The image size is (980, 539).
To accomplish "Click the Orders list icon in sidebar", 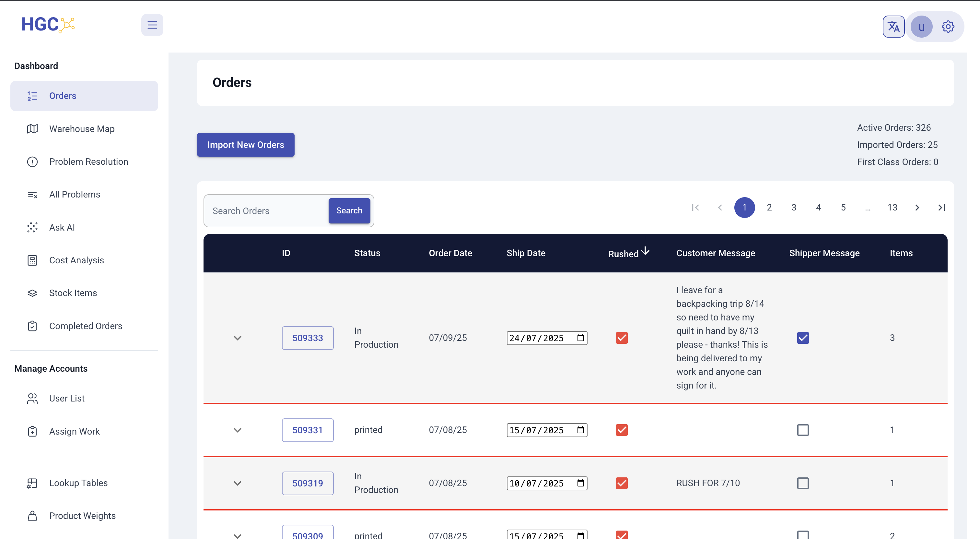I will click(x=32, y=96).
